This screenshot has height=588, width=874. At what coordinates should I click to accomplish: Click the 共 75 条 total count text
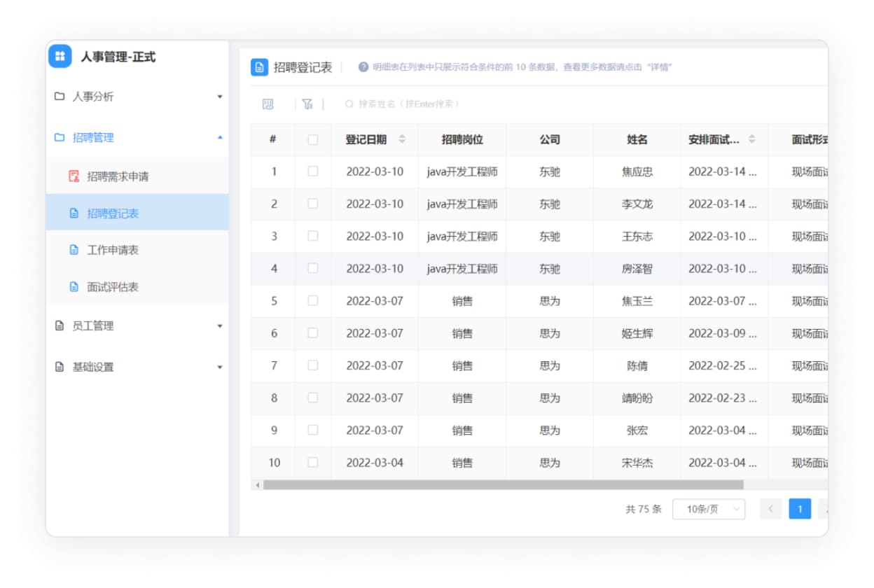[644, 509]
